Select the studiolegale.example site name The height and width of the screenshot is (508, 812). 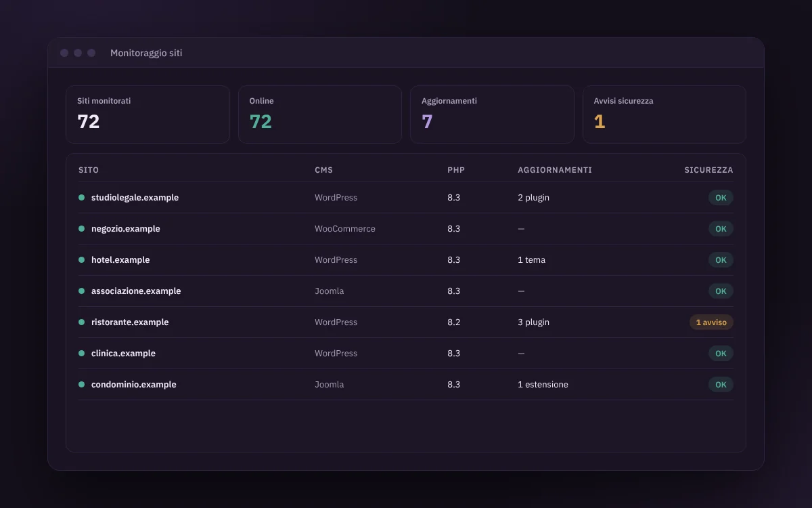coord(135,198)
